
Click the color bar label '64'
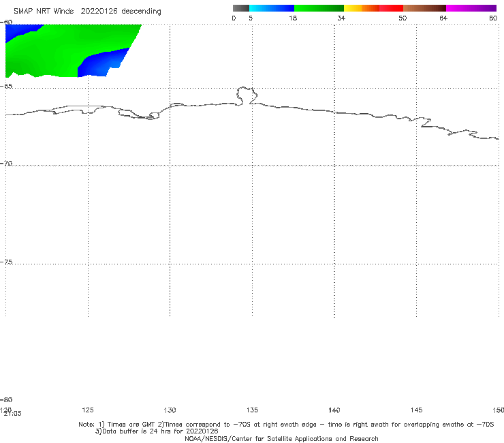443,18
